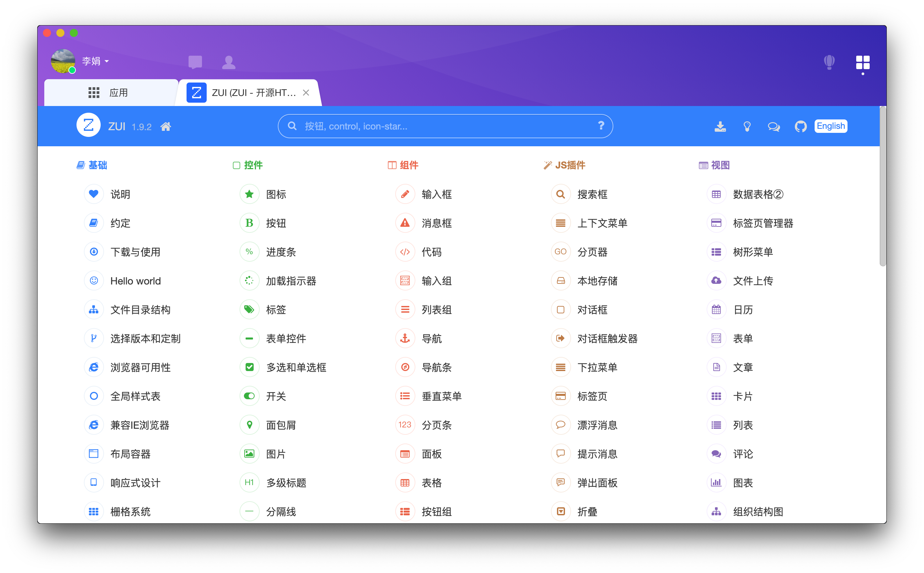Open the Hello world link
This screenshot has width=924, height=573.
pyautogui.click(x=135, y=281)
